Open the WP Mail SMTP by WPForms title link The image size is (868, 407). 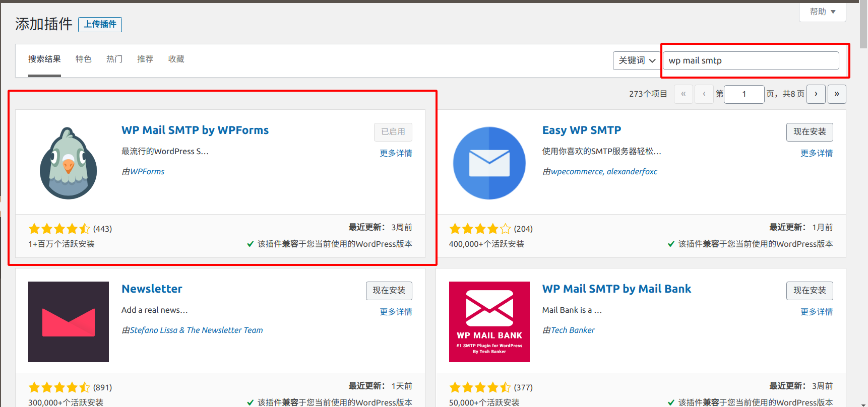pyautogui.click(x=195, y=130)
